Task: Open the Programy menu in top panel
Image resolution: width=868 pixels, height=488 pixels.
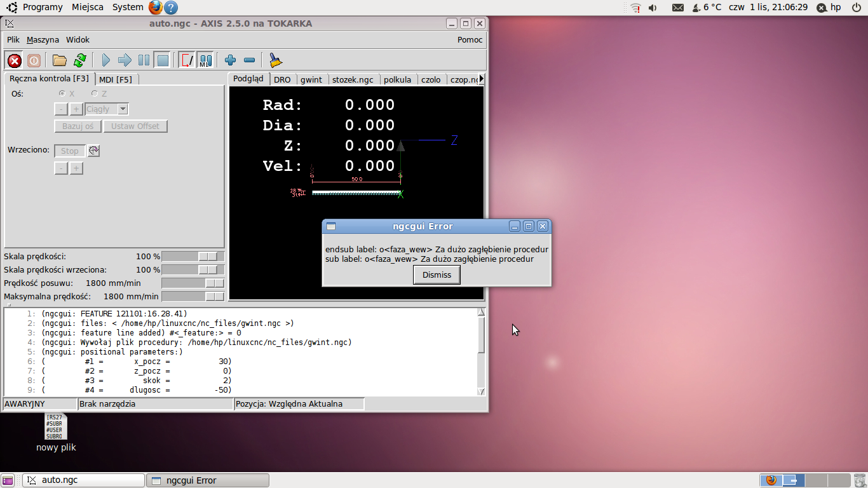Action: 43,8
